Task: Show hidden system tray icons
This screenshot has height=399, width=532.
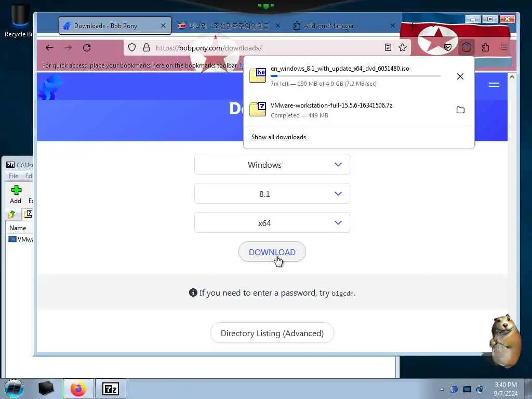Action: [442, 390]
